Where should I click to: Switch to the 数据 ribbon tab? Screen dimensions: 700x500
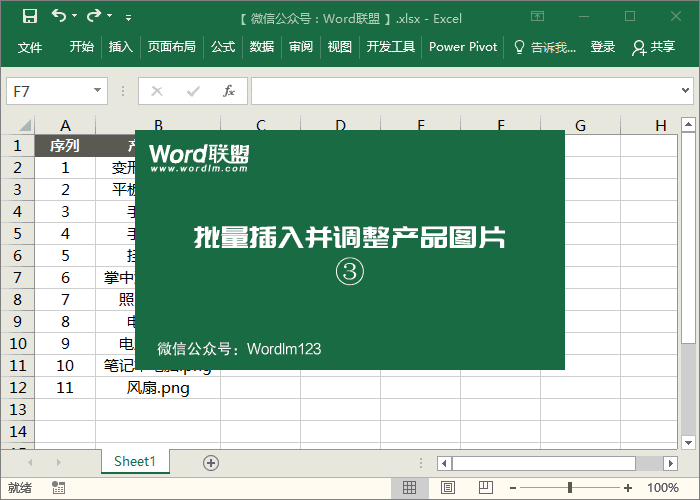(x=262, y=46)
